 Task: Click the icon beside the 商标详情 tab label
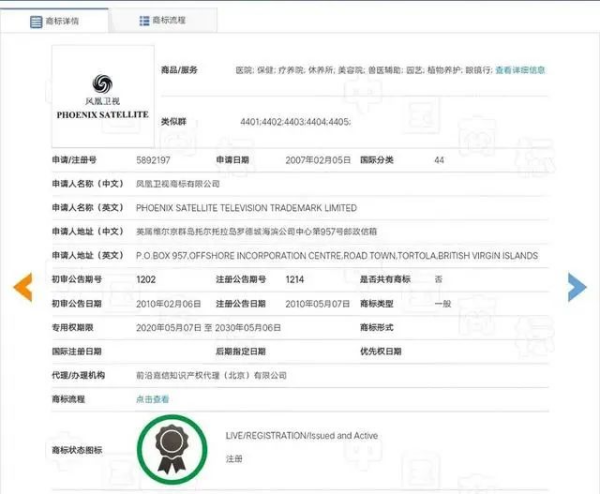(36, 20)
